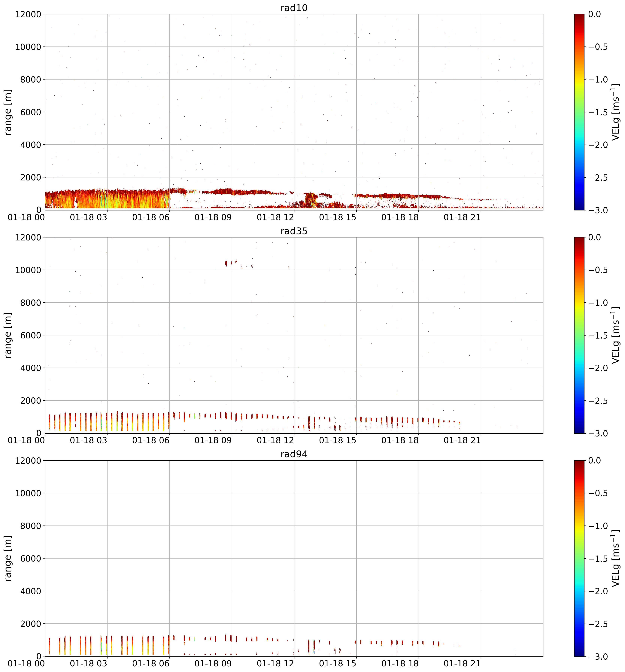Click "01-18 21" tick under the rad35 plot

(462, 441)
